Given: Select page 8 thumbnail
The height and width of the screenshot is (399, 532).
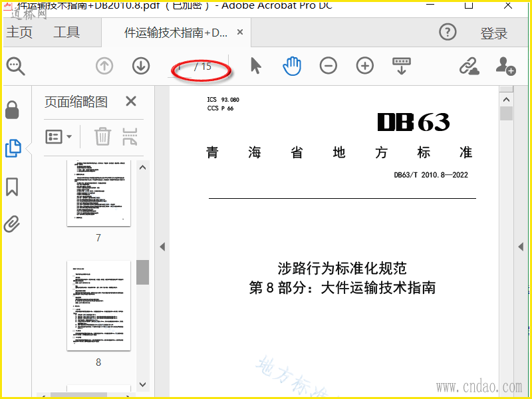Looking at the screenshot, I should coord(98,305).
